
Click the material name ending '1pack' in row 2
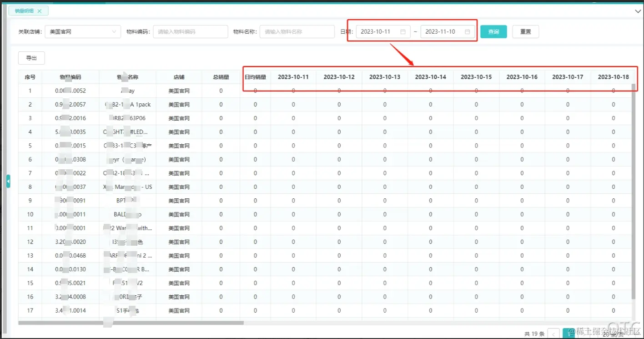point(128,105)
